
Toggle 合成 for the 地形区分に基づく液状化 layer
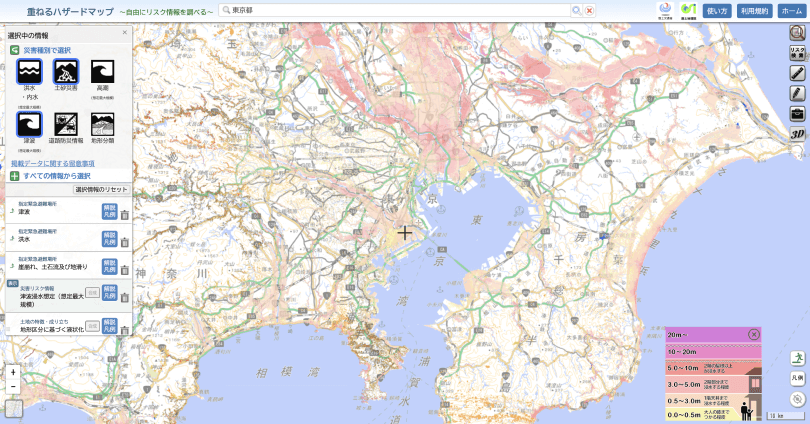pos(92,326)
